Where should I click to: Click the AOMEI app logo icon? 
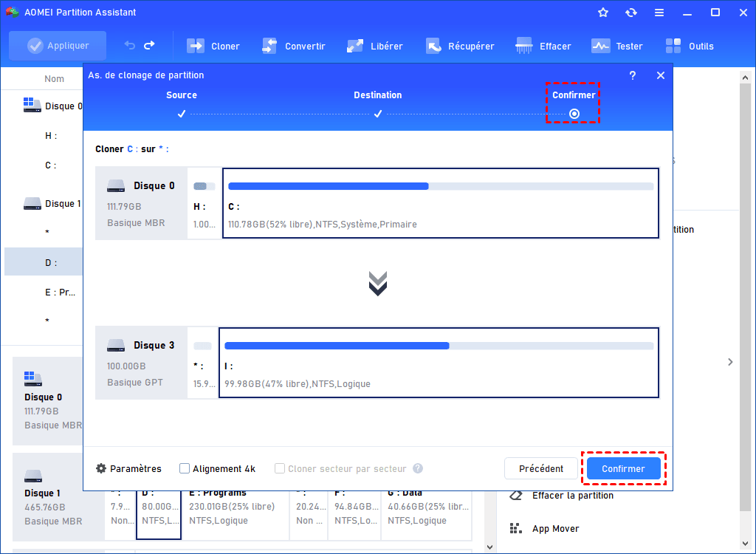click(12, 12)
